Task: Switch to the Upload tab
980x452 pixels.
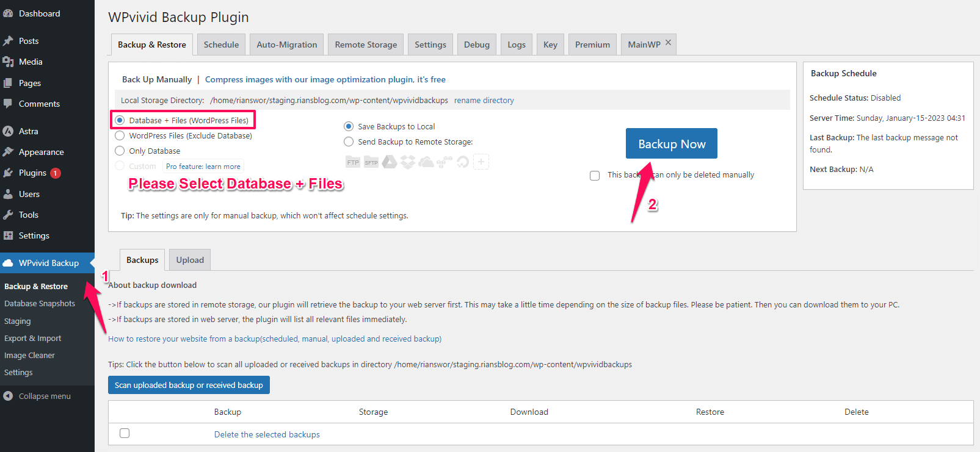Action: [x=190, y=260]
